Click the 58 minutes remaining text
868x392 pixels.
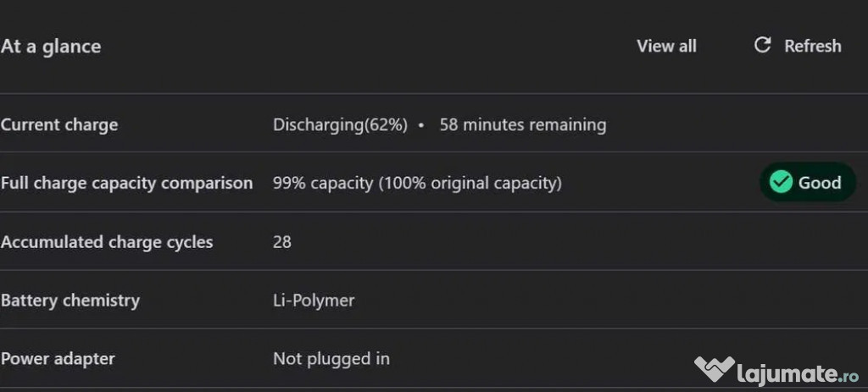(x=522, y=125)
